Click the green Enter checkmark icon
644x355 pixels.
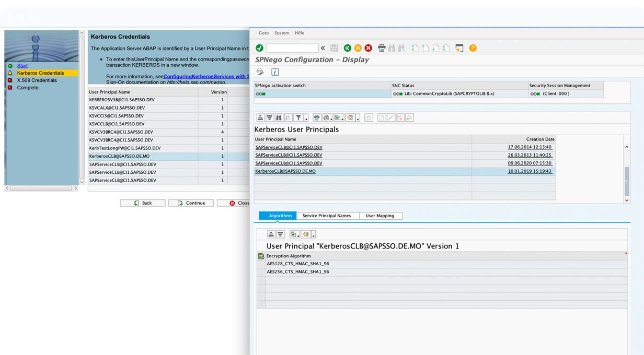point(259,48)
